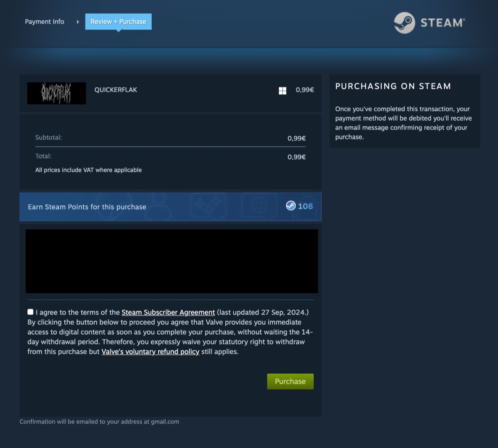Go back to the Payment Info step

[44, 22]
